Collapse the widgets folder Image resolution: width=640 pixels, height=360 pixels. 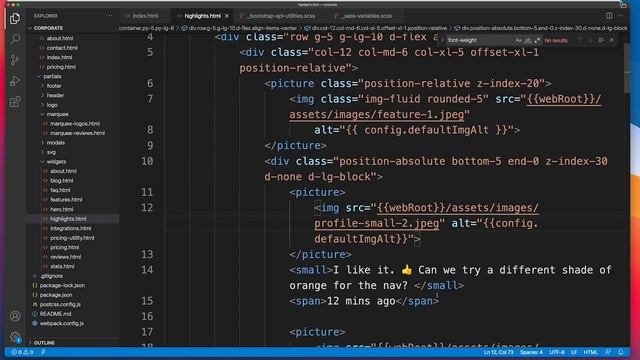[56, 162]
